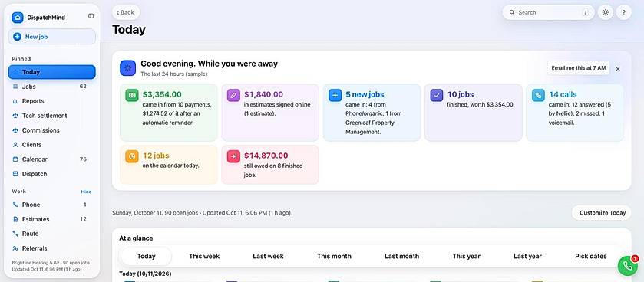Focus the Search field
Image resolution: width=644 pixels, height=282 pixels.
(548, 12)
